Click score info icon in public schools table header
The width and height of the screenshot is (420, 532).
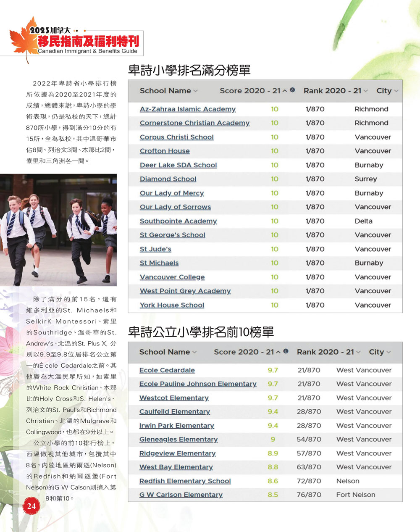286,351
